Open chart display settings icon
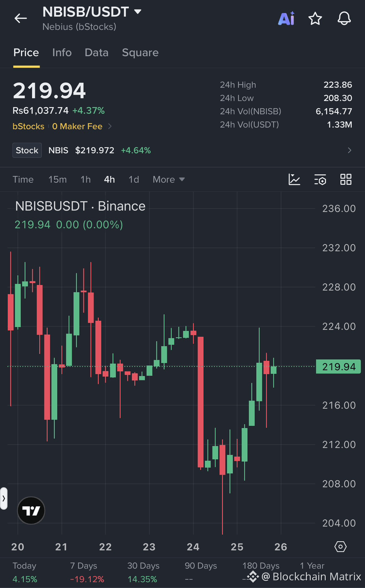Image resolution: width=365 pixels, height=588 pixels. pyautogui.click(x=320, y=180)
